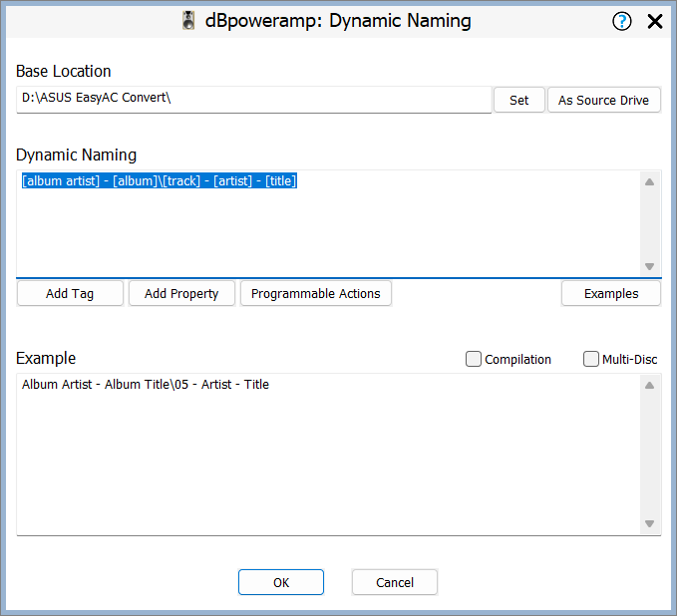Click the Example box scroll down arrow
This screenshot has width=677, height=616.
point(649,523)
